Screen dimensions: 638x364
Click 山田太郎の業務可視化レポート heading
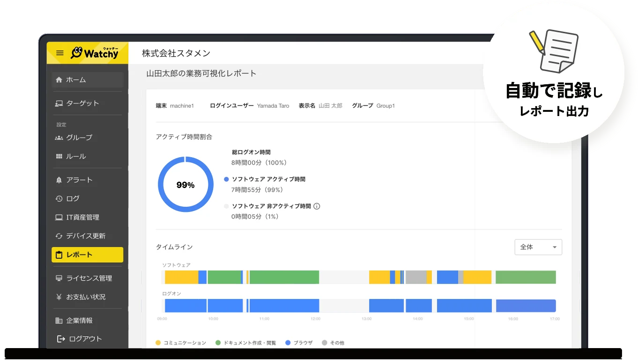tap(201, 73)
